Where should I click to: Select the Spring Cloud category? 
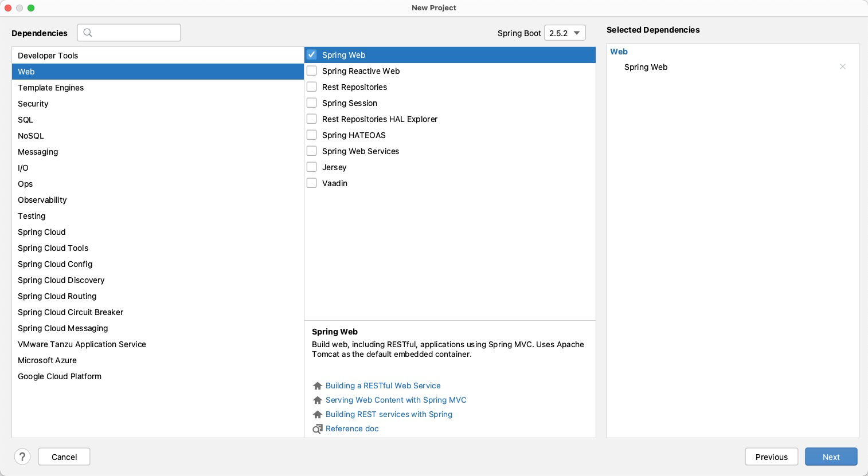tap(158, 232)
